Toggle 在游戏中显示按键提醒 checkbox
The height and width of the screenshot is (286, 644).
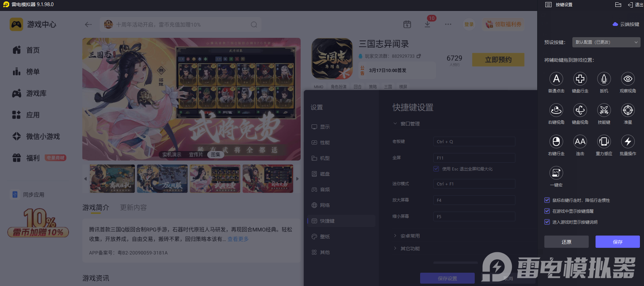[547, 211]
